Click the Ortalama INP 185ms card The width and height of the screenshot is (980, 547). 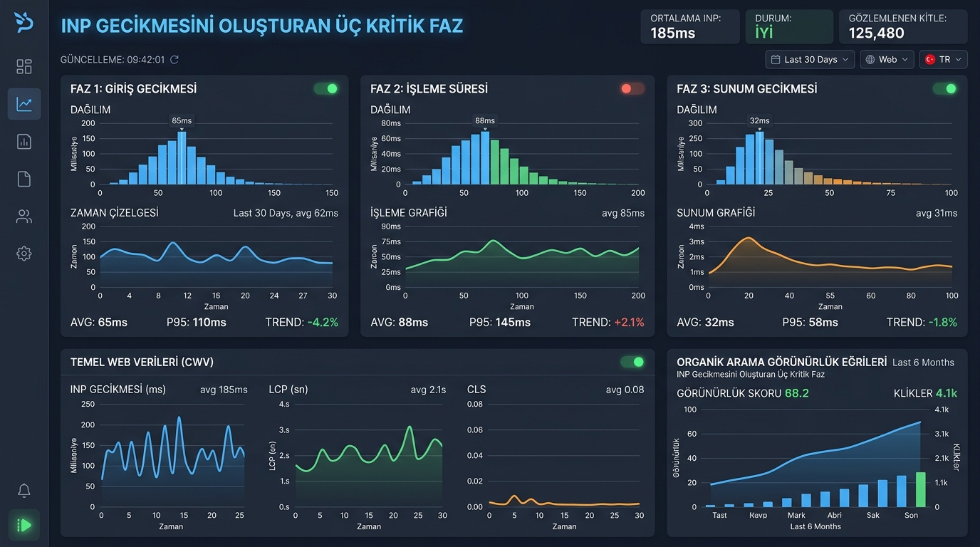(x=690, y=26)
